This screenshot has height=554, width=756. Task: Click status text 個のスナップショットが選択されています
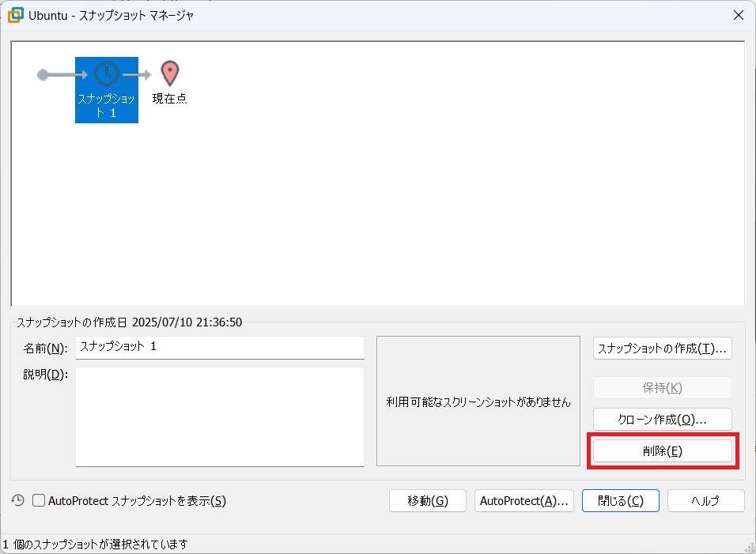point(100,545)
